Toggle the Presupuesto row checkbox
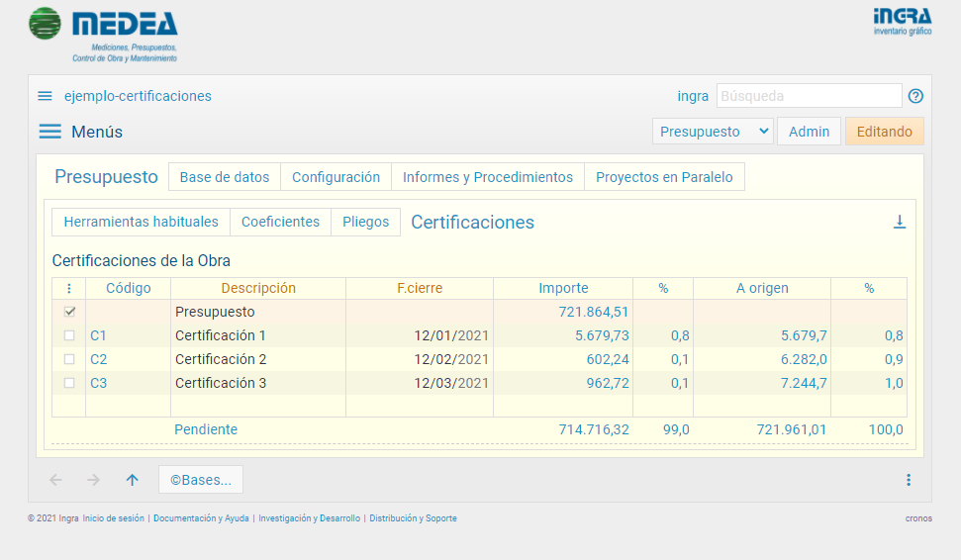Image resolution: width=961 pixels, height=560 pixels. (x=69, y=312)
